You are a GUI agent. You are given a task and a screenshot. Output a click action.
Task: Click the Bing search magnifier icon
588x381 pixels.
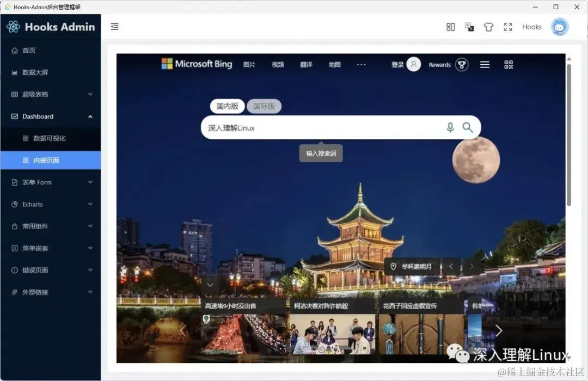[x=468, y=127]
